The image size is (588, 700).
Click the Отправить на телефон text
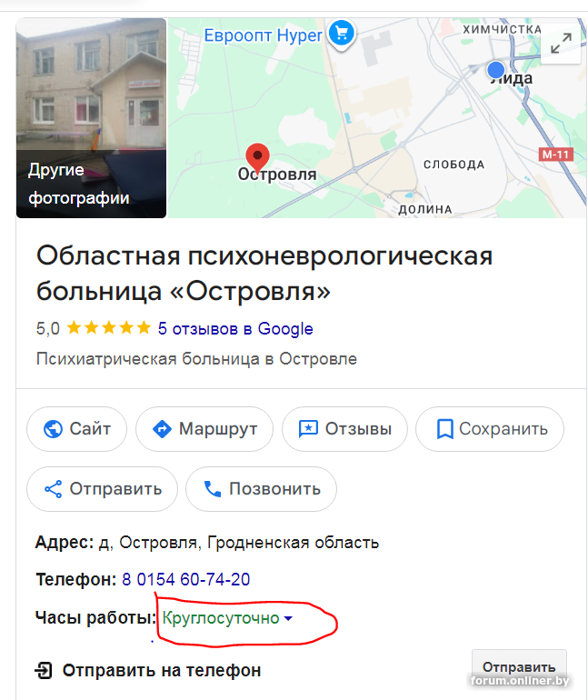162,671
